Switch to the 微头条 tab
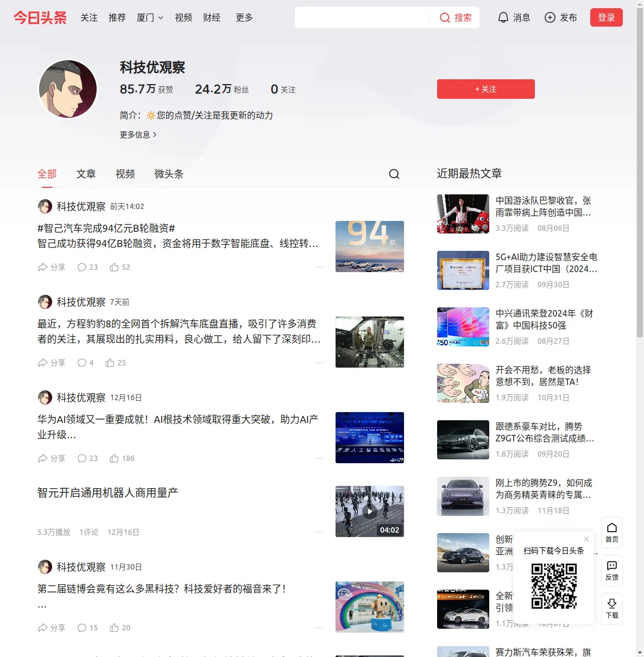This screenshot has width=644, height=657. point(169,174)
